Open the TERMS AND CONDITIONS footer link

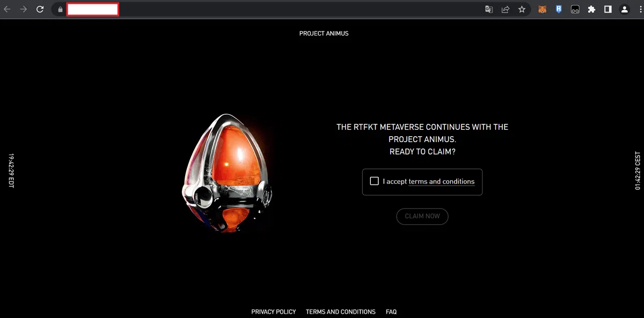[x=341, y=312]
